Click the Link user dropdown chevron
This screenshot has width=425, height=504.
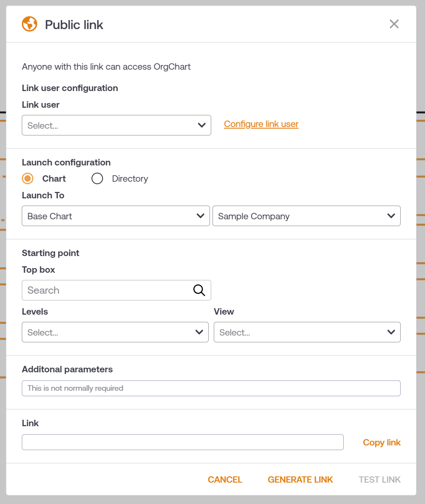(201, 125)
